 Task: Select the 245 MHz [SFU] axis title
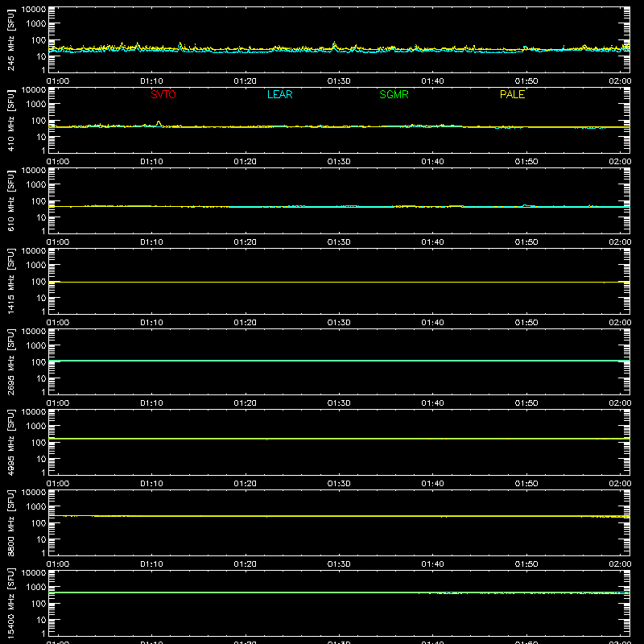point(11,39)
